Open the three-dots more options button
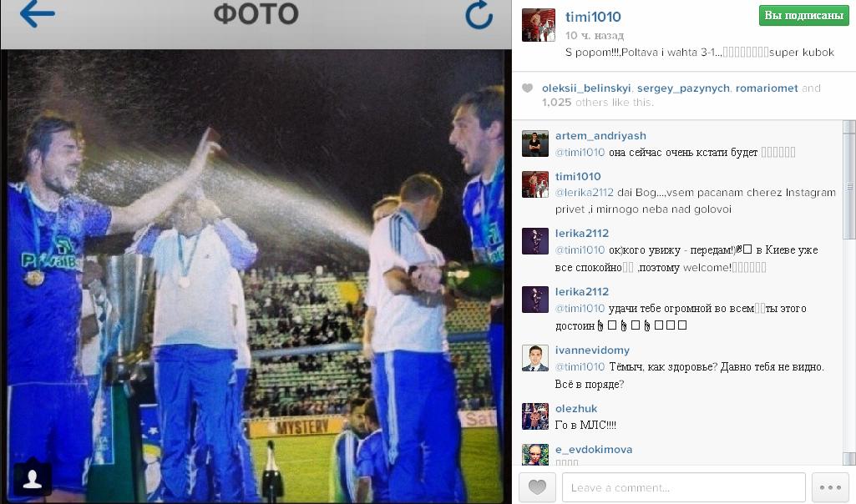Viewport: 856px width, 504px height. coord(830,487)
